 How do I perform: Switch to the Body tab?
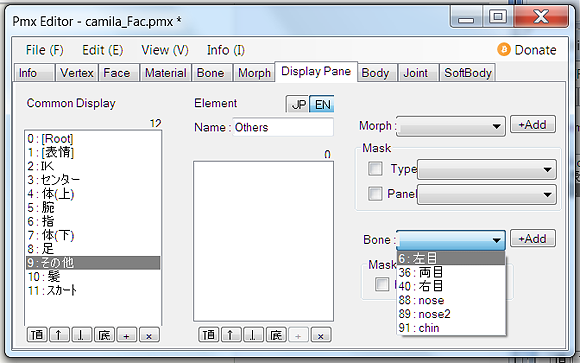pyautogui.click(x=377, y=73)
